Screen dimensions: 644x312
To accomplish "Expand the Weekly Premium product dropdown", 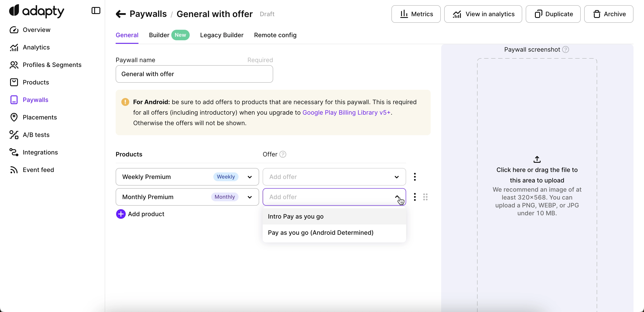I will pyautogui.click(x=249, y=177).
